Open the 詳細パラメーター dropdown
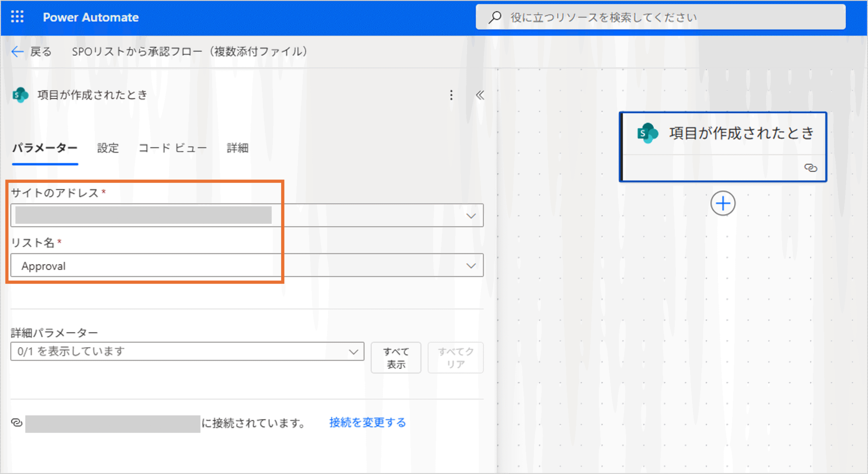 tap(353, 352)
